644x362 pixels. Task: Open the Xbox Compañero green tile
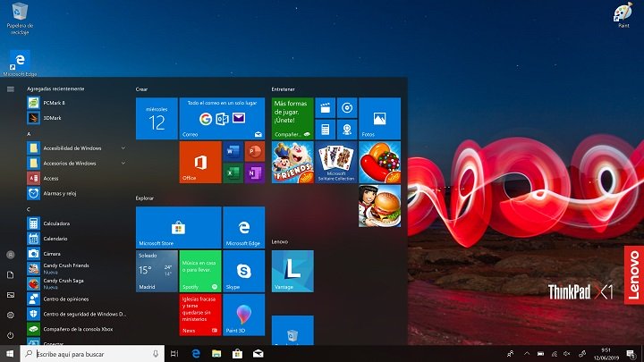(x=292, y=119)
